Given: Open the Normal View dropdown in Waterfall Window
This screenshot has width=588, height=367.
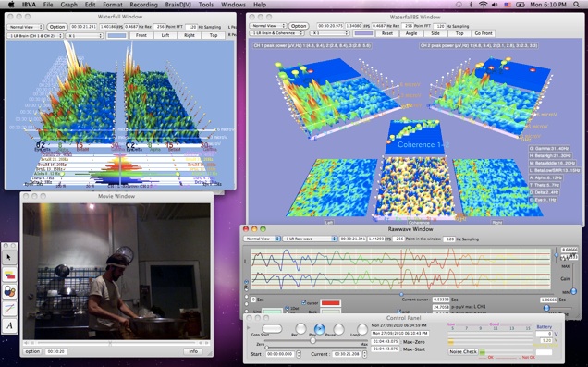Looking at the screenshot, I should pyautogui.click(x=25, y=27).
